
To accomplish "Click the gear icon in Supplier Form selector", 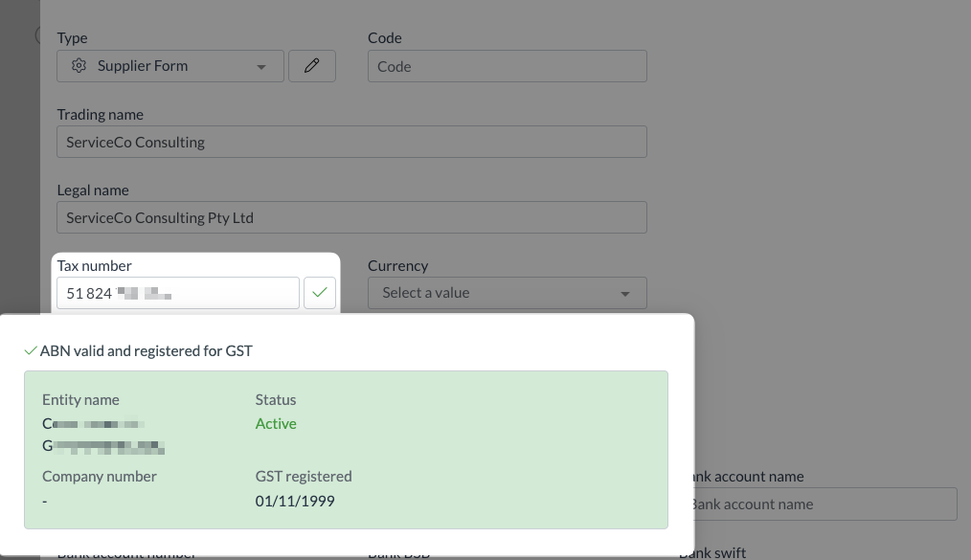I will pyautogui.click(x=79, y=66).
